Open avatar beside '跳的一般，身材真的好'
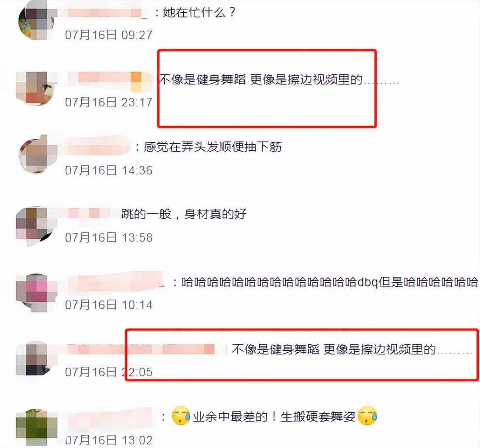The image size is (480, 448). (36, 226)
